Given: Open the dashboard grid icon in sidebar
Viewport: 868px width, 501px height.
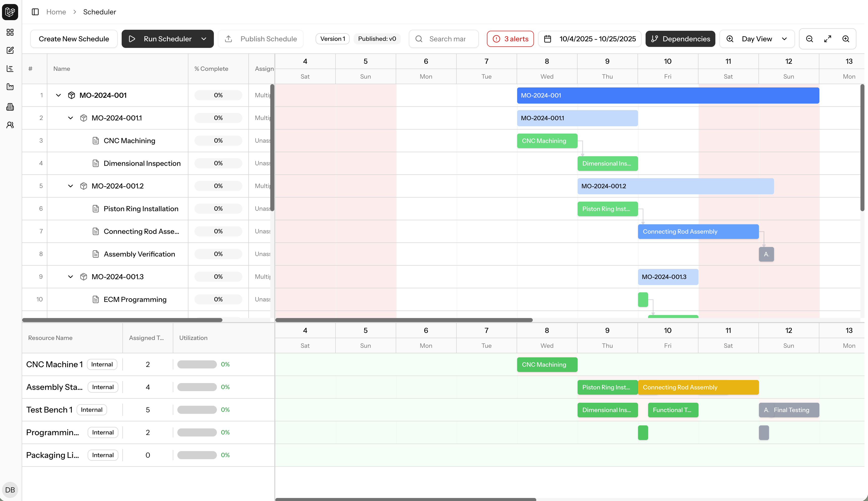Looking at the screenshot, I should point(10,32).
